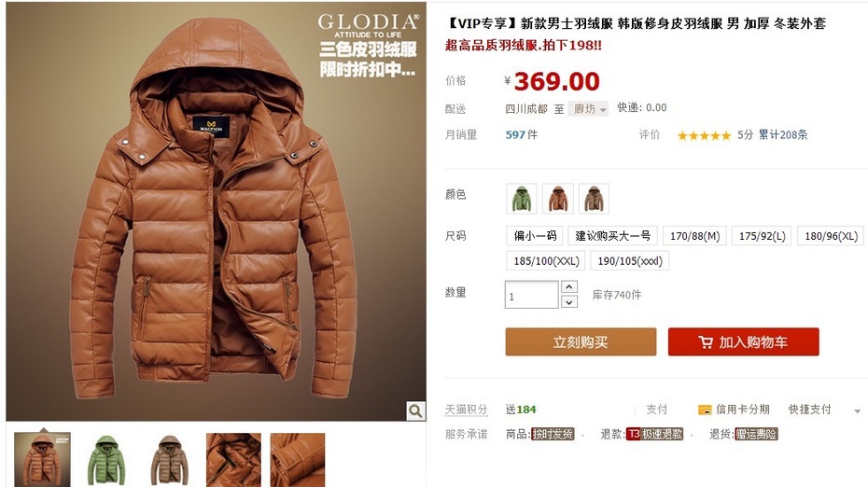
Task: Click the 立刻购买 buy now button
Action: point(581,342)
